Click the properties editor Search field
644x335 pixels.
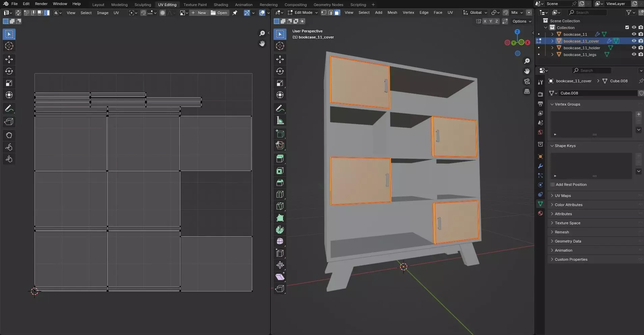pos(591,71)
